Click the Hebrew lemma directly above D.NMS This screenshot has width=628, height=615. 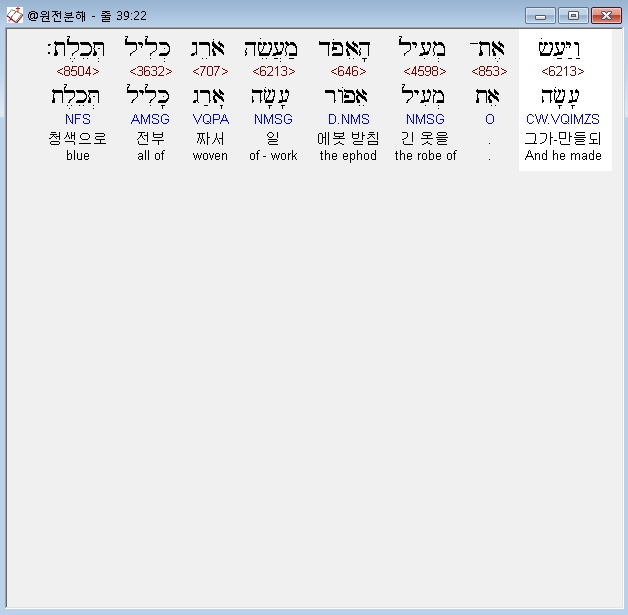click(346, 96)
